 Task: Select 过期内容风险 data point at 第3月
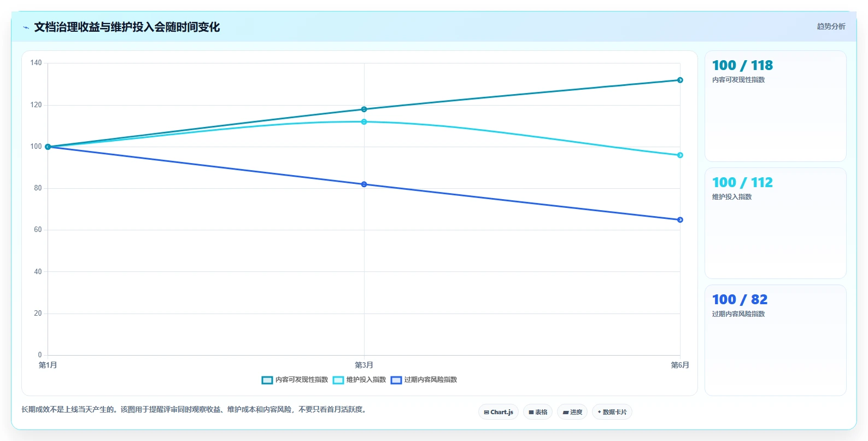point(364,184)
